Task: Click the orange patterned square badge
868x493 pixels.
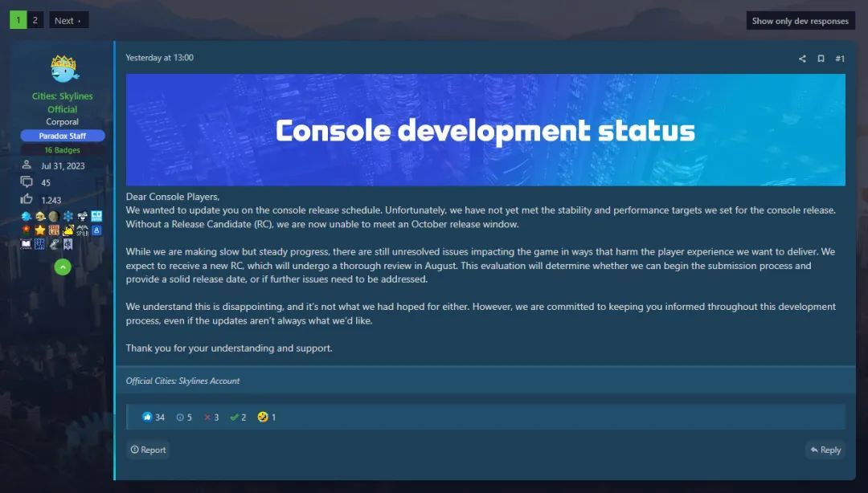Action: (x=55, y=230)
